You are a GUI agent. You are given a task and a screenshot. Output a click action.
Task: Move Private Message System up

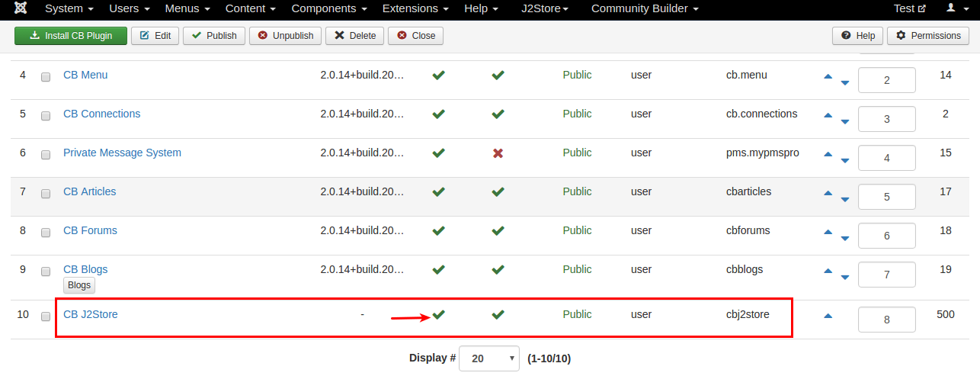pos(828,154)
